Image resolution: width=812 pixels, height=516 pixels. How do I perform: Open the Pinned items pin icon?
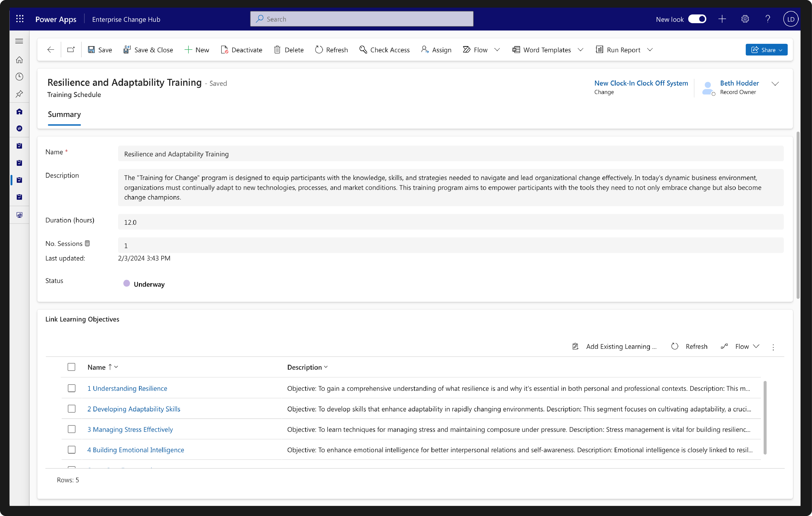19,94
